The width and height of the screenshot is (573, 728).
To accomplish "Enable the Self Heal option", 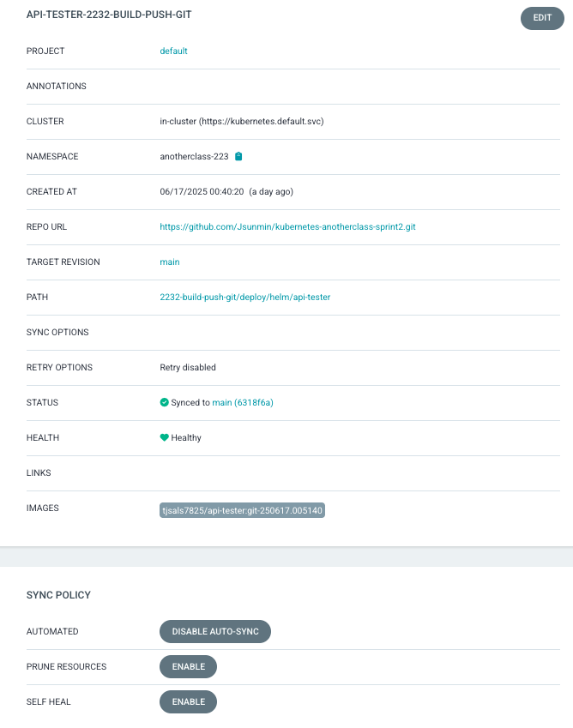I will click(x=188, y=702).
